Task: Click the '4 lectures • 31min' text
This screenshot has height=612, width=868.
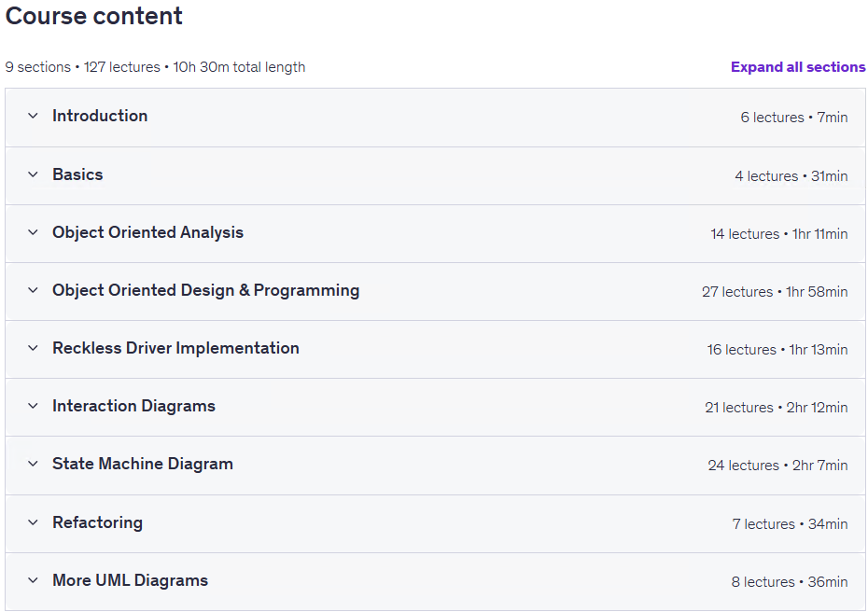Action: pyautogui.click(x=791, y=176)
